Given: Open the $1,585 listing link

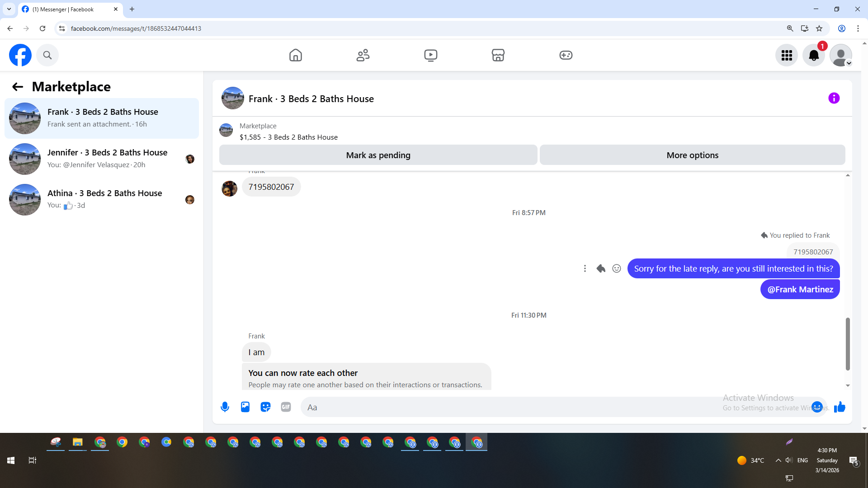Looking at the screenshot, I should pyautogui.click(x=288, y=137).
